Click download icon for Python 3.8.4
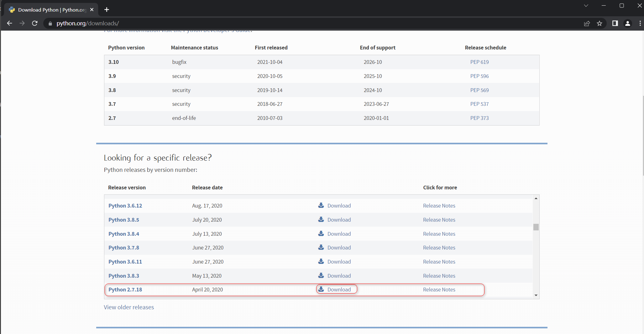This screenshot has height=334, width=644. 321,234
